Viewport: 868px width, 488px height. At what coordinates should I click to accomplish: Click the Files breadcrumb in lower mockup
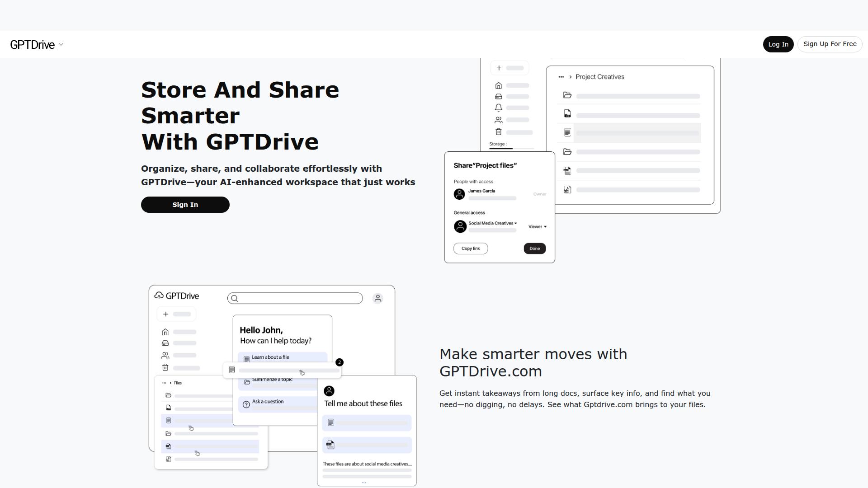pyautogui.click(x=178, y=383)
